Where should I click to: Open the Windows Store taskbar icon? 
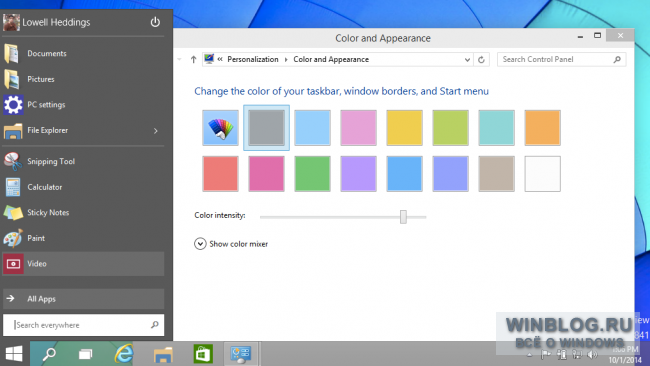point(203,354)
